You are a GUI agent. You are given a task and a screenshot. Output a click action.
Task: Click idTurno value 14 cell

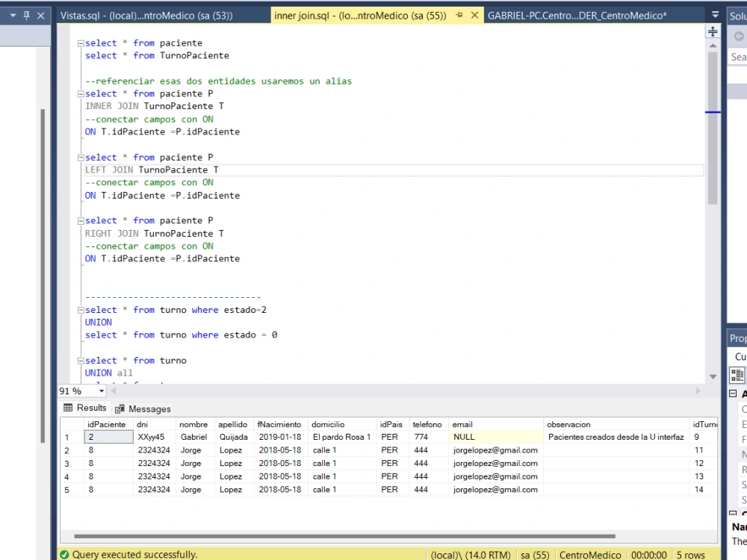click(x=703, y=490)
